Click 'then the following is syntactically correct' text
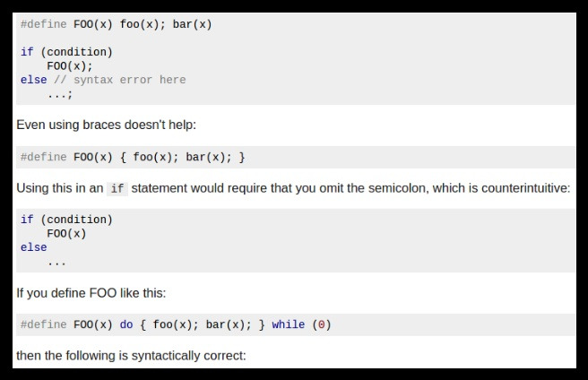The height and width of the screenshot is (380, 588). coord(131,356)
